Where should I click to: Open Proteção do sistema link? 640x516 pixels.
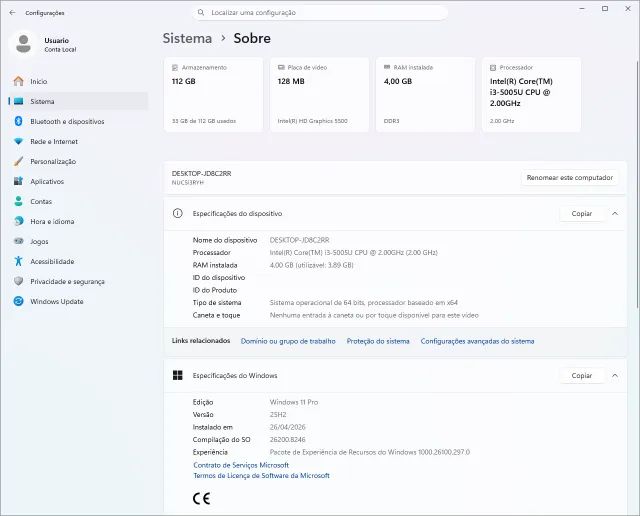[x=378, y=341]
